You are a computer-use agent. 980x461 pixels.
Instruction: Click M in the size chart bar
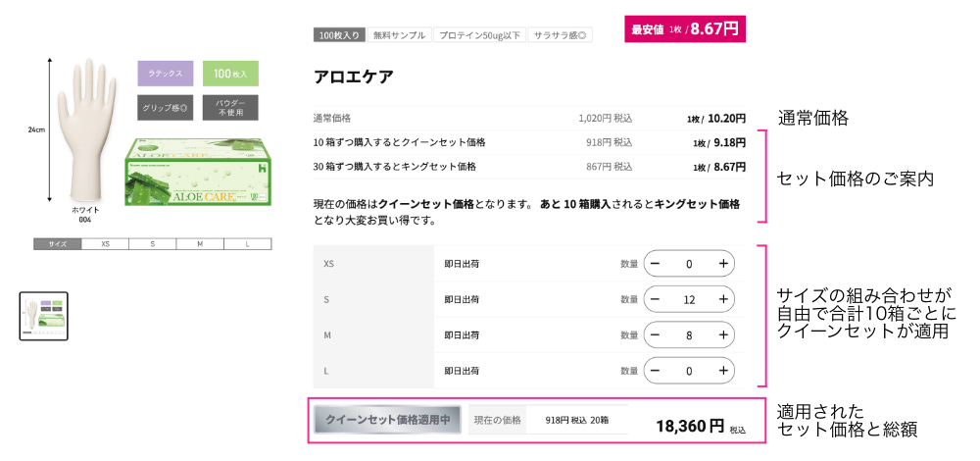pyautogui.click(x=200, y=244)
